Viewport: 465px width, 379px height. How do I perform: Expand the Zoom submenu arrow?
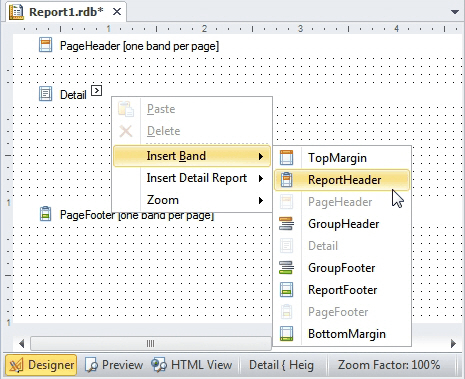tap(261, 200)
